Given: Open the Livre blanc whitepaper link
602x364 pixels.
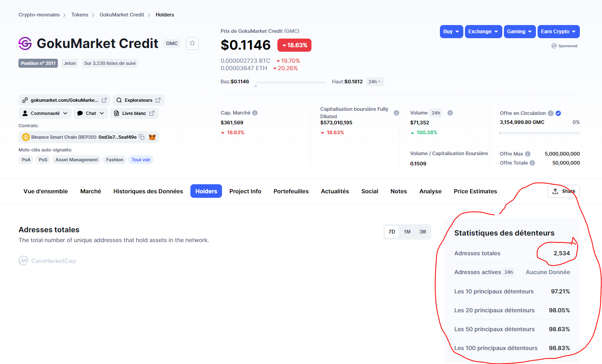Looking at the screenshot, I should point(134,113).
